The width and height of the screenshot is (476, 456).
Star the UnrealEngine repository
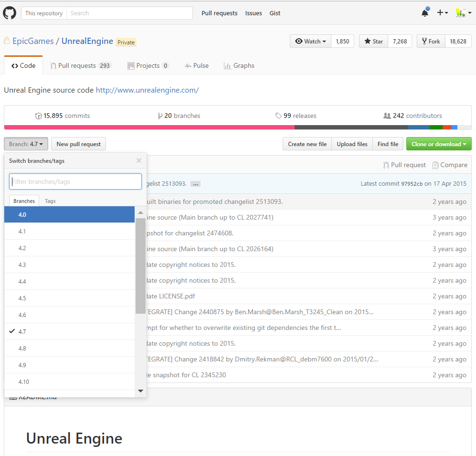pos(373,41)
